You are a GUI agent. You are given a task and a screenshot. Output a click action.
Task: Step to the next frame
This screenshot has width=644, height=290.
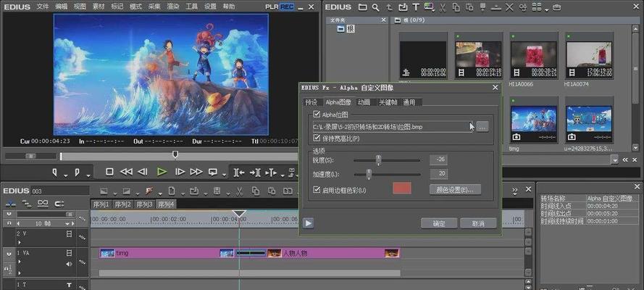pyautogui.click(x=180, y=172)
